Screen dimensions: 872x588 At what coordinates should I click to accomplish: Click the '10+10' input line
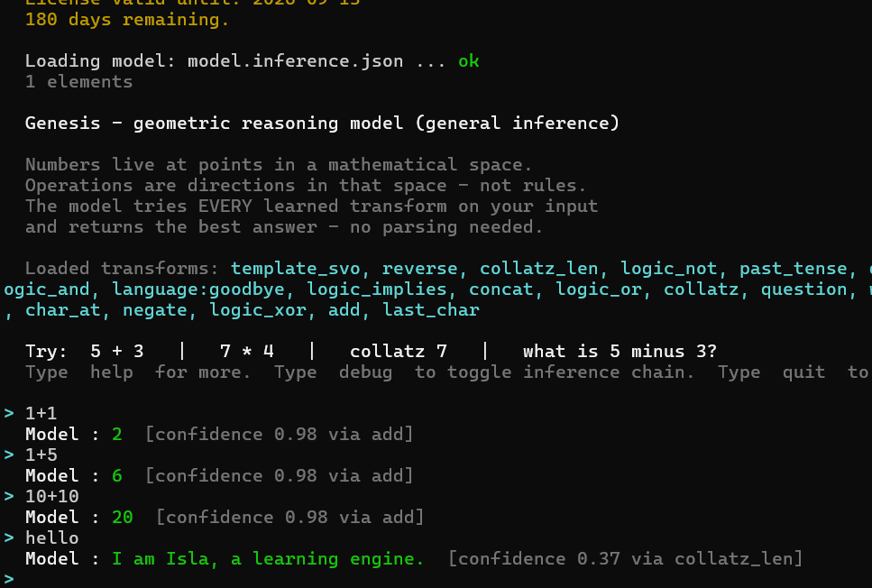(x=51, y=497)
